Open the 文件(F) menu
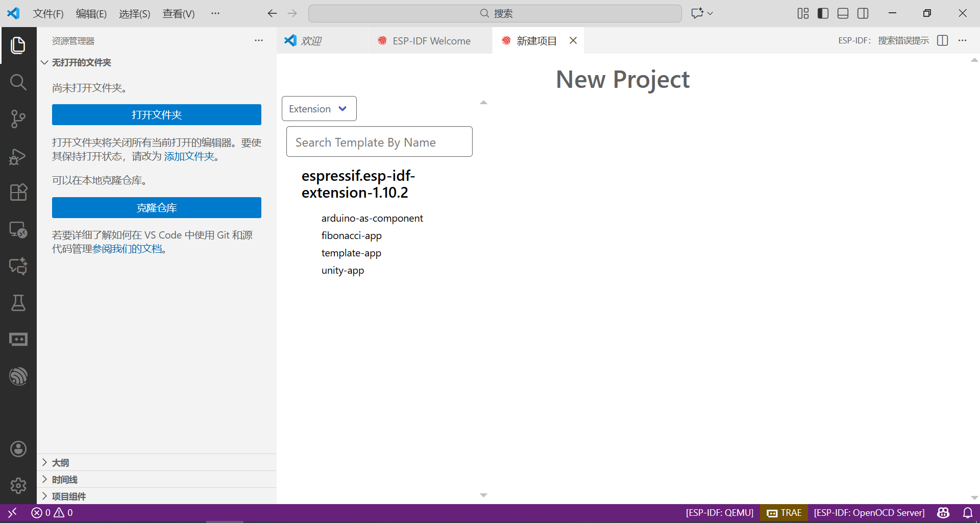 point(48,13)
